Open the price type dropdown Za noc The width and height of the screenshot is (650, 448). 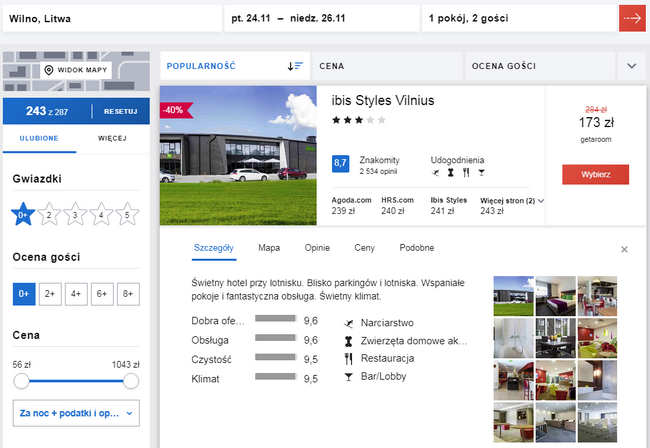point(76,411)
